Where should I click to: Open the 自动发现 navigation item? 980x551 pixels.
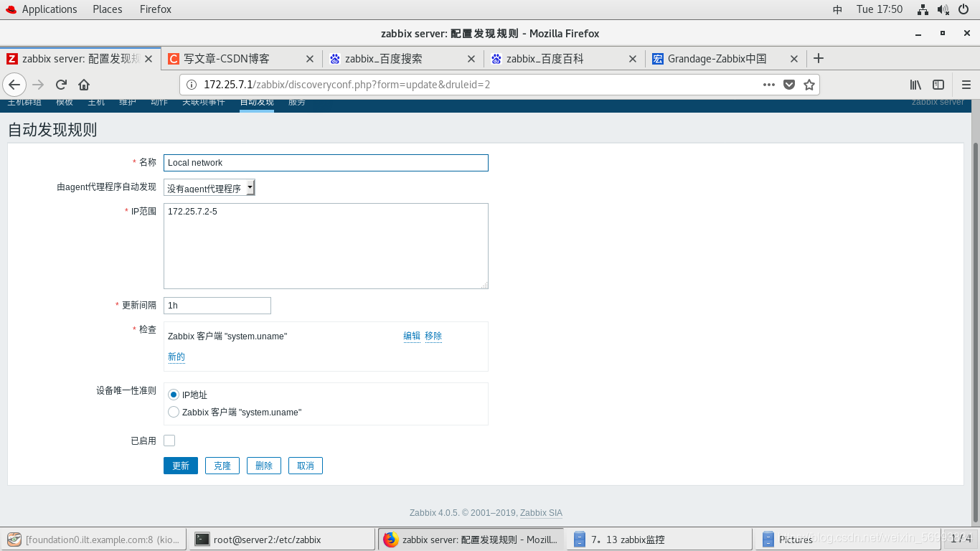[x=257, y=103]
